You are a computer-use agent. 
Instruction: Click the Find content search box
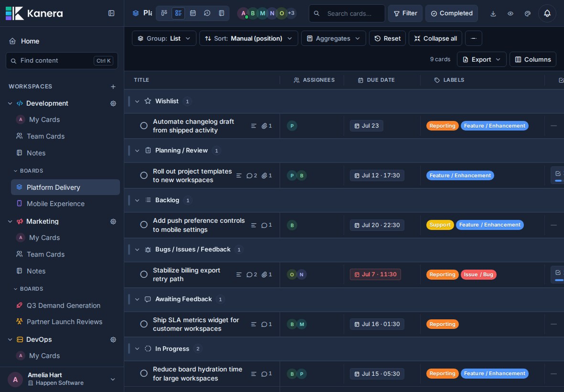(62, 61)
